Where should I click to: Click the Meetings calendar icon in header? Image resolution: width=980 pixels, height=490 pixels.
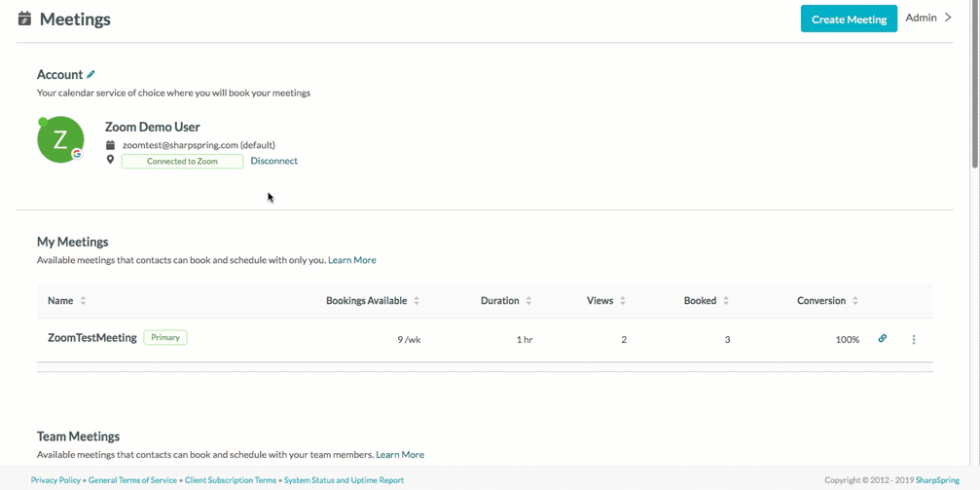24,19
